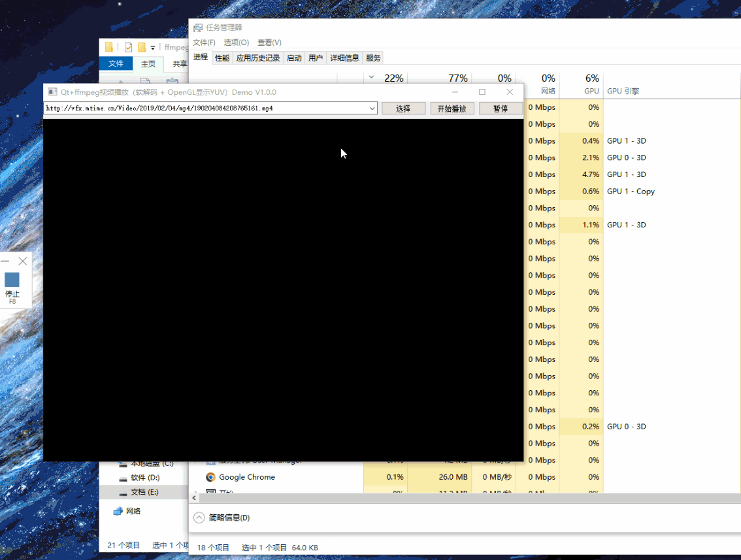This screenshot has width=741, height=560.
Task: Click the 选择 file select button
Action: point(403,108)
